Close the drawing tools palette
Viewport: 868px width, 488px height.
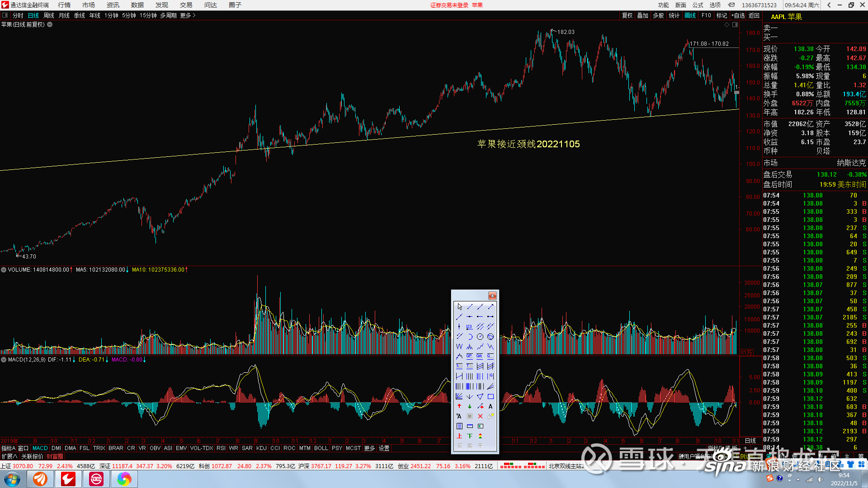click(x=492, y=296)
